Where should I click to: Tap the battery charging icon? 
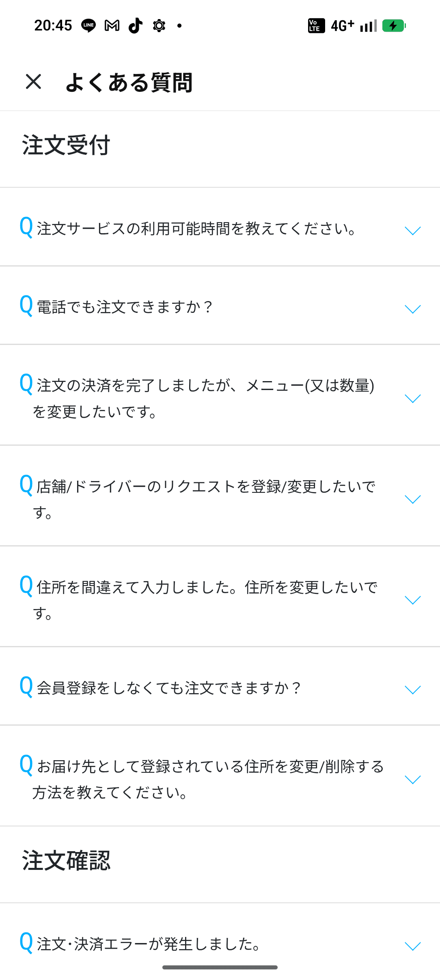tap(394, 26)
